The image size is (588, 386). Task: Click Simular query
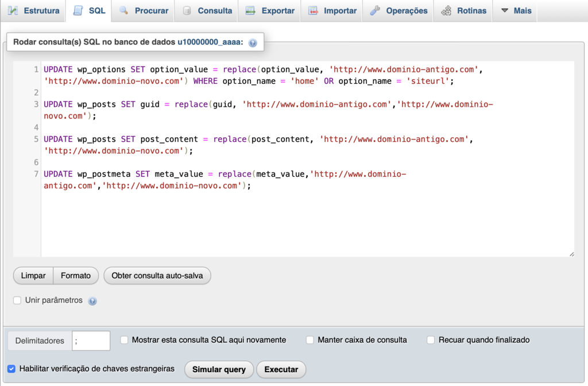coord(219,369)
